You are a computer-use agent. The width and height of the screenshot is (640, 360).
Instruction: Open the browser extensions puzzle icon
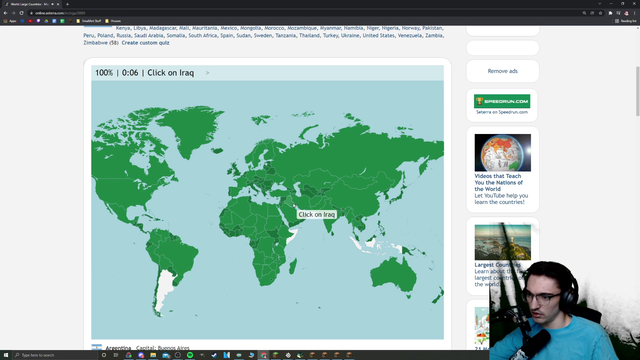611,13
